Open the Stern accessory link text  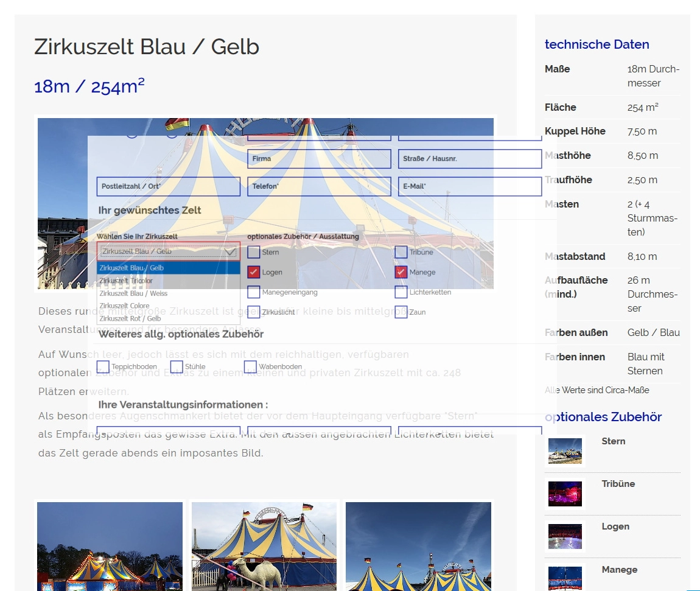614,441
